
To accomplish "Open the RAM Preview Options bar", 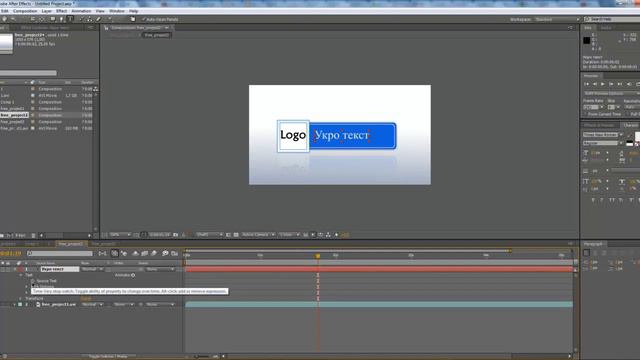I will coord(611,93).
